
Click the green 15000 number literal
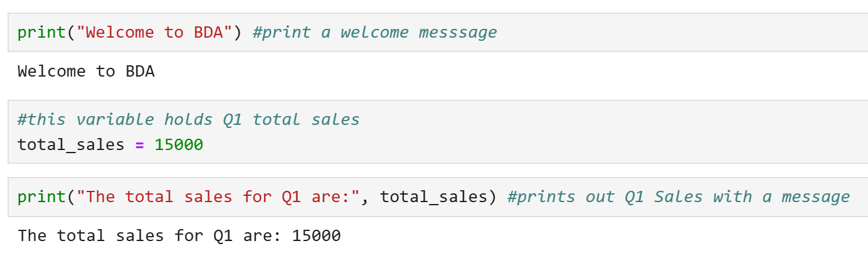[x=179, y=146]
